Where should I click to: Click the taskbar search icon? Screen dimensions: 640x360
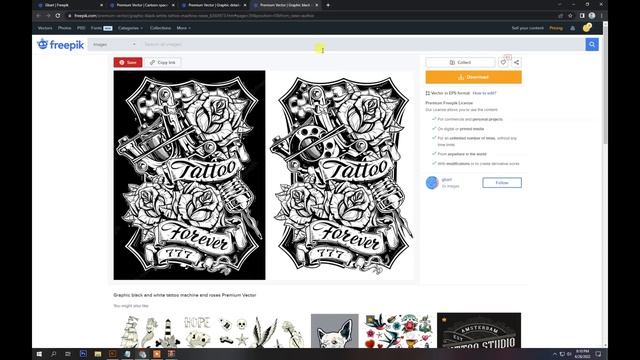coord(53,354)
